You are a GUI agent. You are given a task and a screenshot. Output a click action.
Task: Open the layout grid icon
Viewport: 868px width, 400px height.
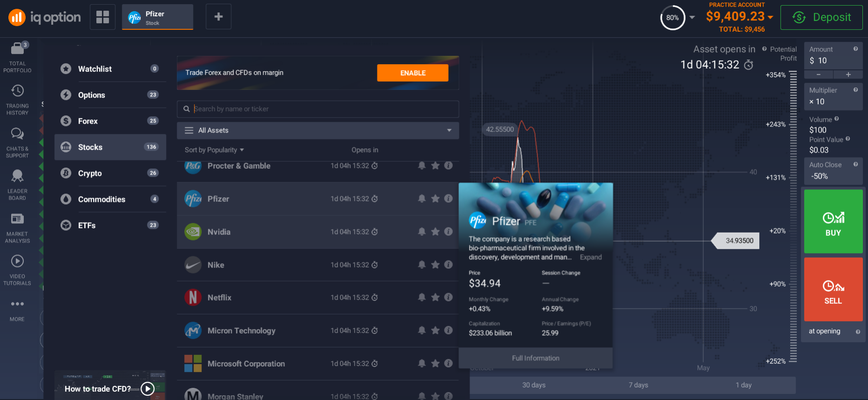tap(102, 17)
